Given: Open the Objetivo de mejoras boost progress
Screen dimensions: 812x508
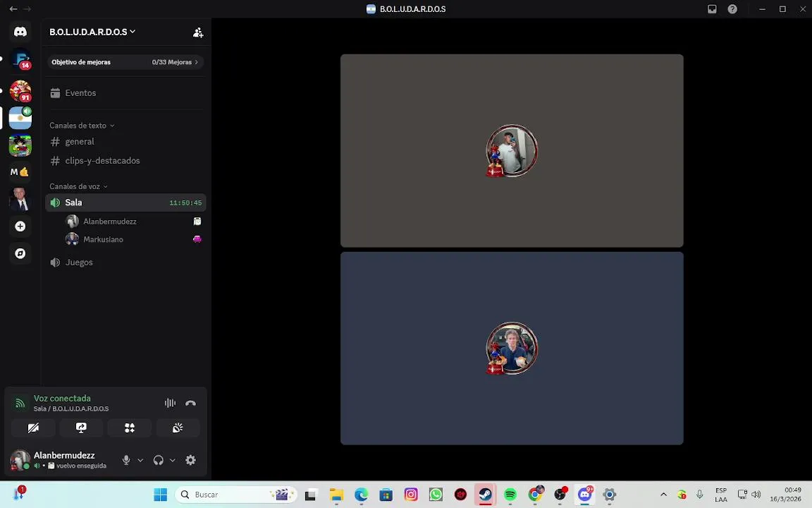Looking at the screenshot, I should coord(126,62).
